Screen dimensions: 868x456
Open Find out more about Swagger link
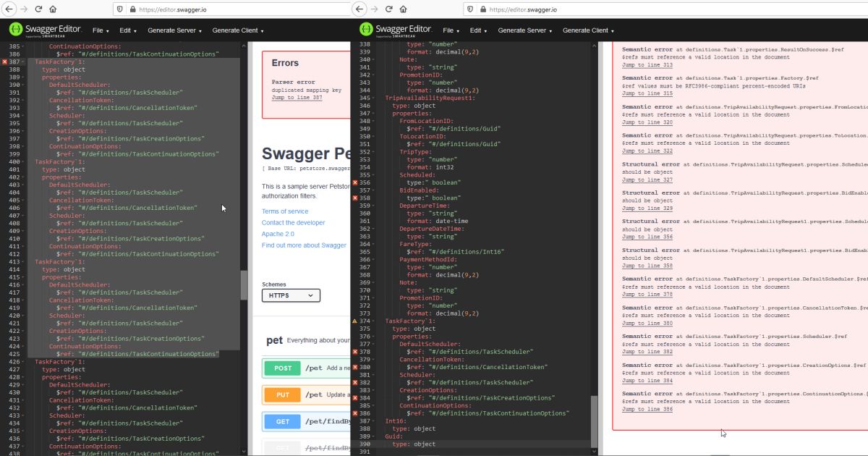point(304,245)
